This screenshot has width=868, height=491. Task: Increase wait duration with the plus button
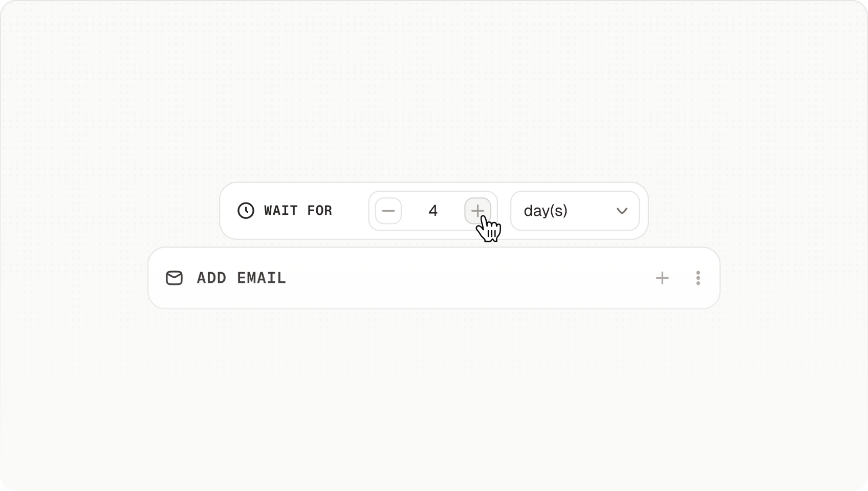478,210
